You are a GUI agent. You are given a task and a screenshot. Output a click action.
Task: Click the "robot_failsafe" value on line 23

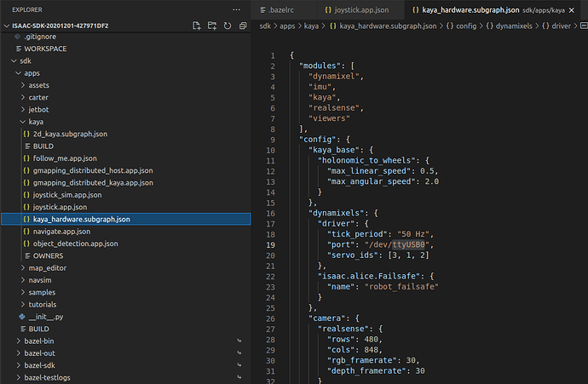401,287
